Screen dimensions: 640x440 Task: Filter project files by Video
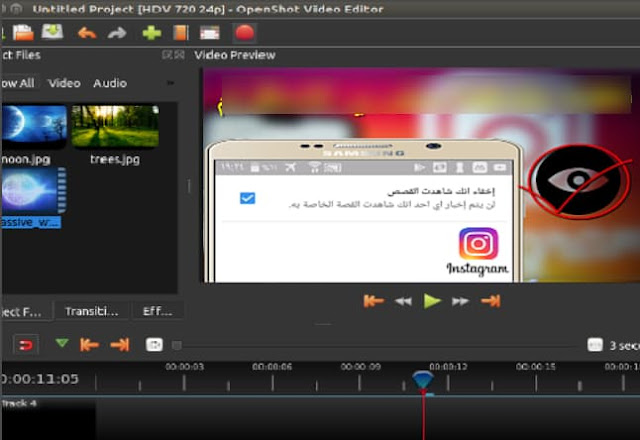(x=64, y=83)
